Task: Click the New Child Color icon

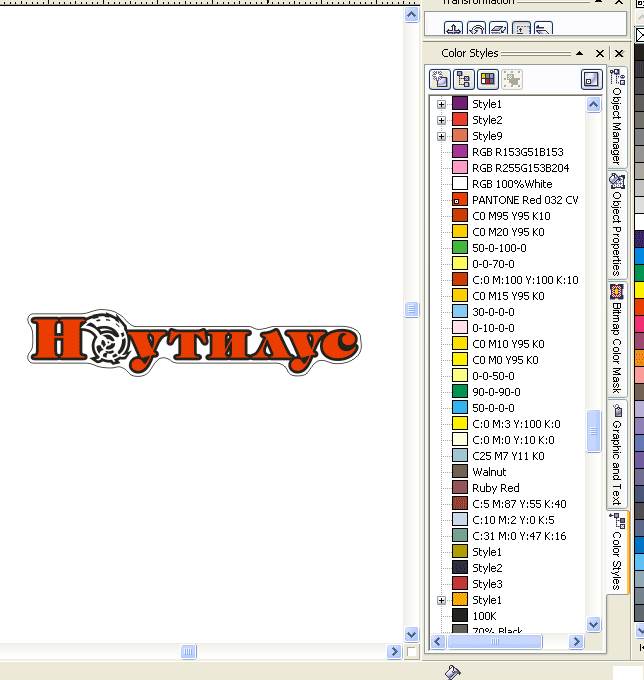Action: click(x=464, y=79)
